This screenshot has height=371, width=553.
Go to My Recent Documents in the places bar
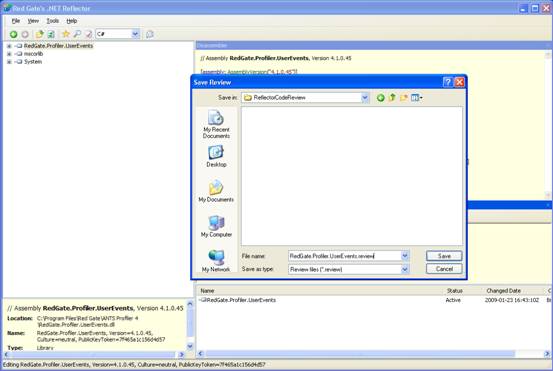(x=216, y=124)
